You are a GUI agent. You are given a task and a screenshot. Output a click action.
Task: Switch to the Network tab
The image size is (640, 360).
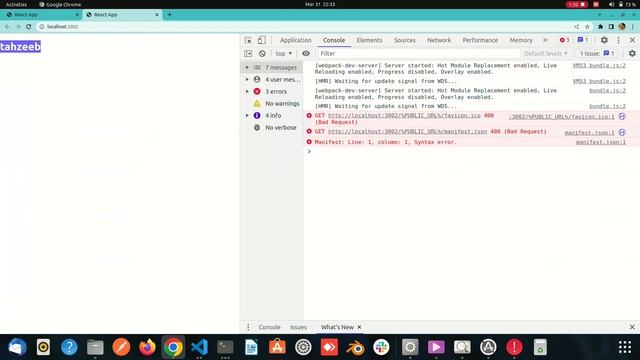coord(439,40)
